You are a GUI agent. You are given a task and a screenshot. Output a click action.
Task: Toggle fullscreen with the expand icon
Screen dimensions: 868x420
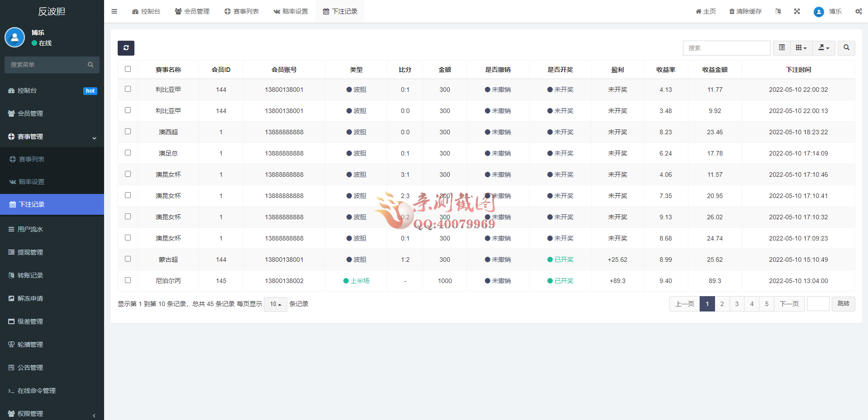click(x=797, y=11)
